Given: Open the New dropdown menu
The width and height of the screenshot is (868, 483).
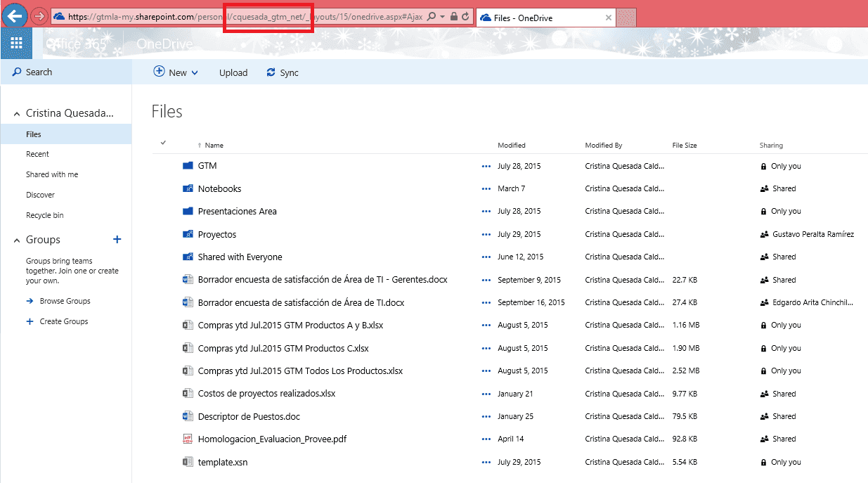Looking at the screenshot, I should click(176, 72).
